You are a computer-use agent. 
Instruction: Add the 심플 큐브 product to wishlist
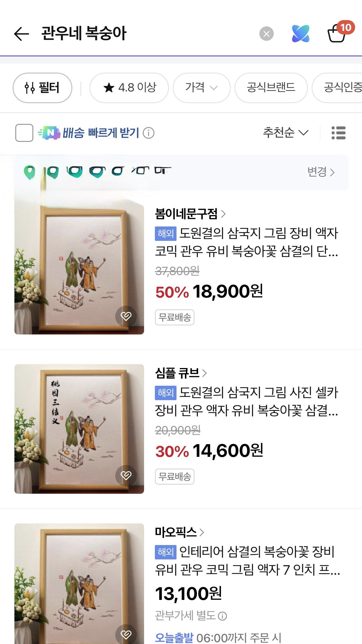[126, 475]
